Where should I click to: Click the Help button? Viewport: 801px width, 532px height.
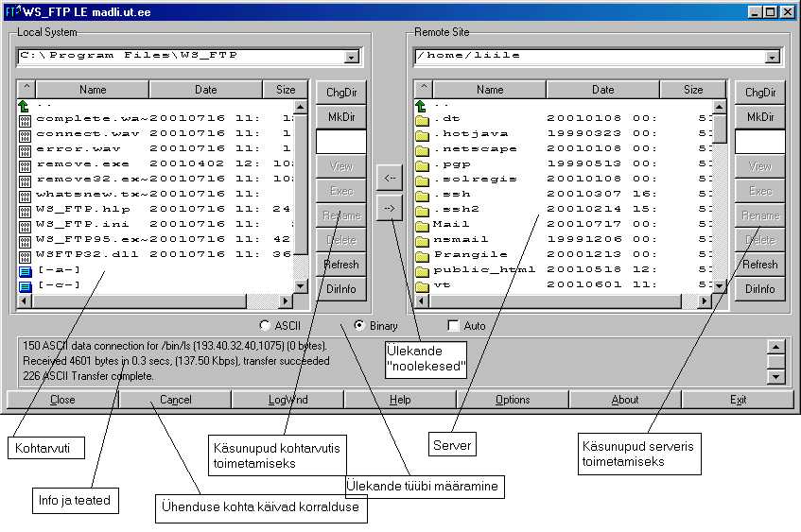400,400
